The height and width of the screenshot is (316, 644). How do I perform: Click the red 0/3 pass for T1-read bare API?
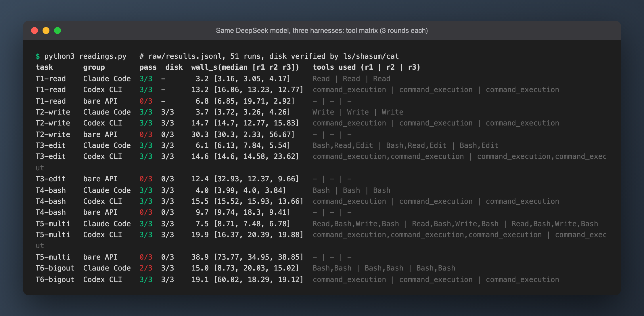[x=146, y=101]
